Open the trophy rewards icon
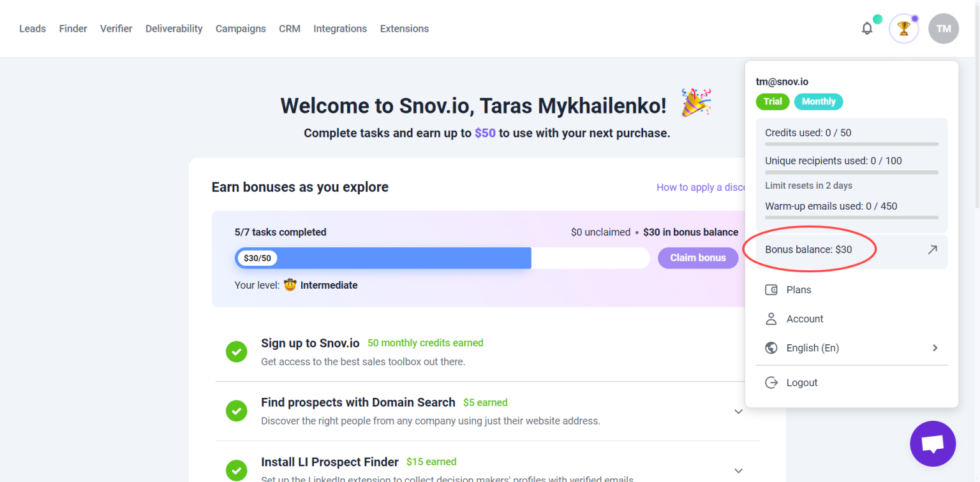 click(903, 29)
